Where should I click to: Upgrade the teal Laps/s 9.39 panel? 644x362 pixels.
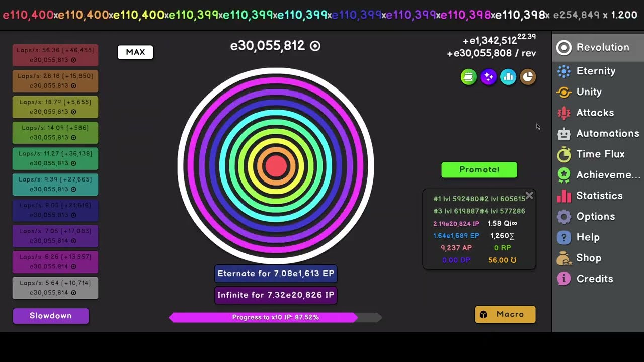(x=55, y=184)
